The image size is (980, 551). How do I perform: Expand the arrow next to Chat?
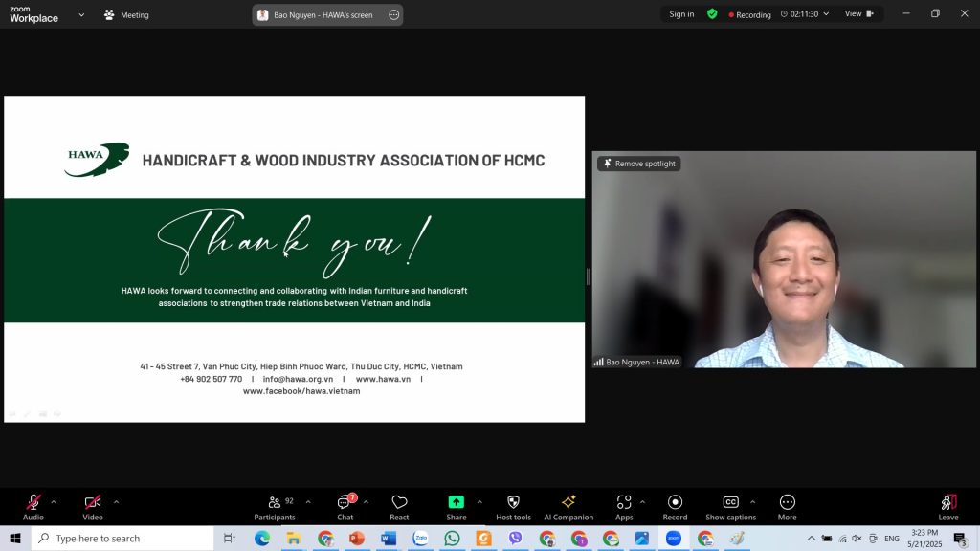pyautogui.click(x=366, y=501)
